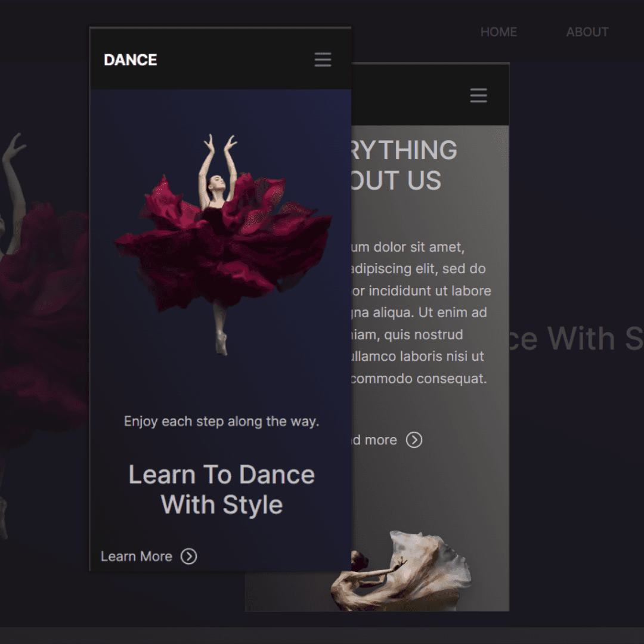Click arrow circle icon beside Learn More
Viewport: 644px width, 644px height.
[189, 556]
